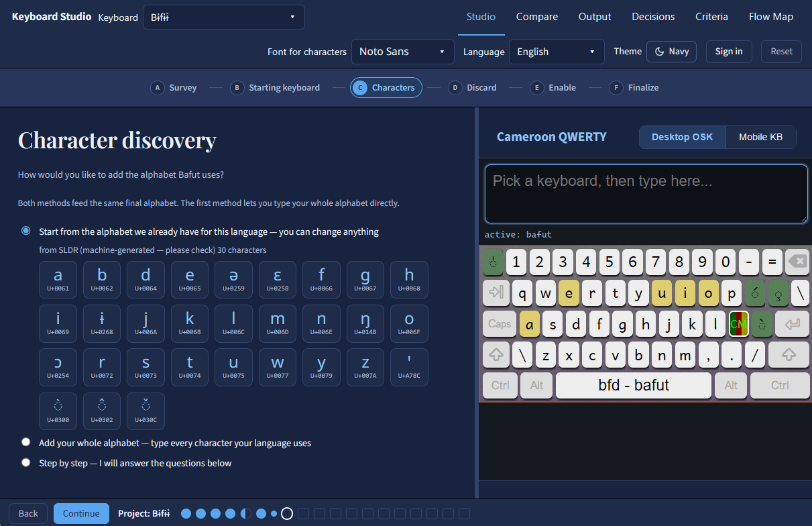Switch to Mobile KB view
The image size is (812, 526).
(x=760, y=137)
